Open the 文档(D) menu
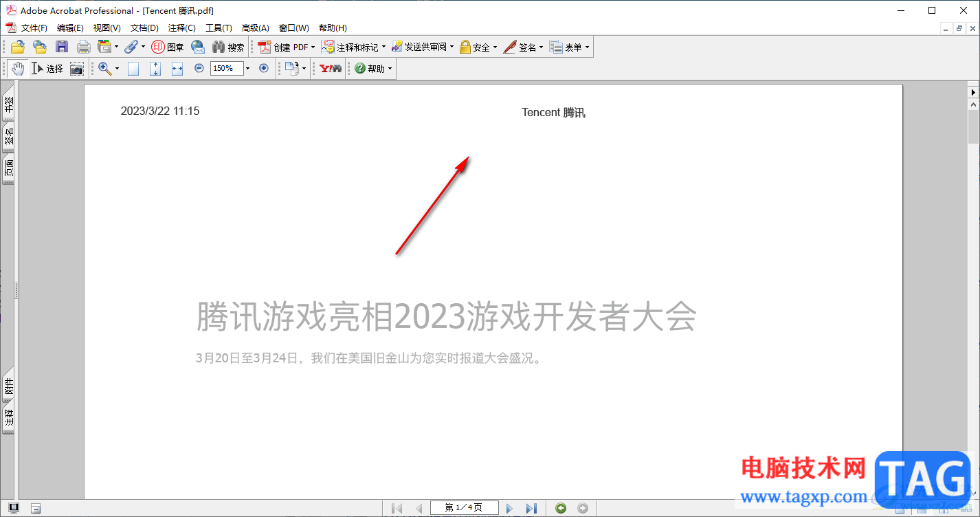This screenshot has height=517, width=980. (144, 28)
